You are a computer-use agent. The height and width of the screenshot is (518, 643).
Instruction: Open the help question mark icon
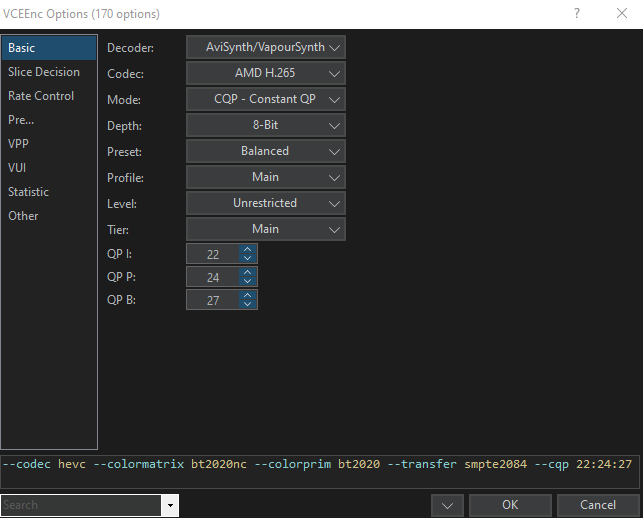(x=577, y=14)
